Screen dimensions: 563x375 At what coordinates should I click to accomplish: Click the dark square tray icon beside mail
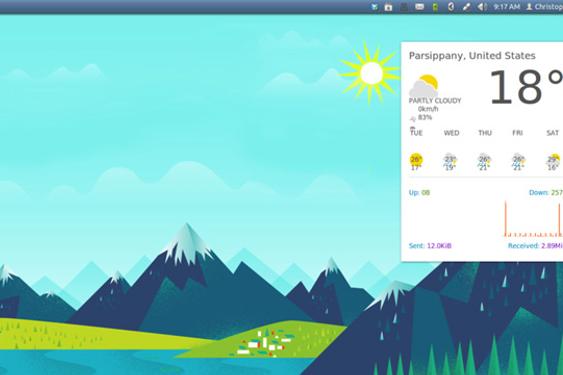tap(404, 7)
